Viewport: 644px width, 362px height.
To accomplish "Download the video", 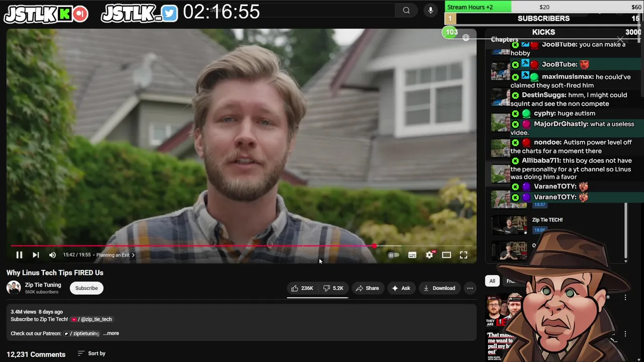I will (439, 288).
